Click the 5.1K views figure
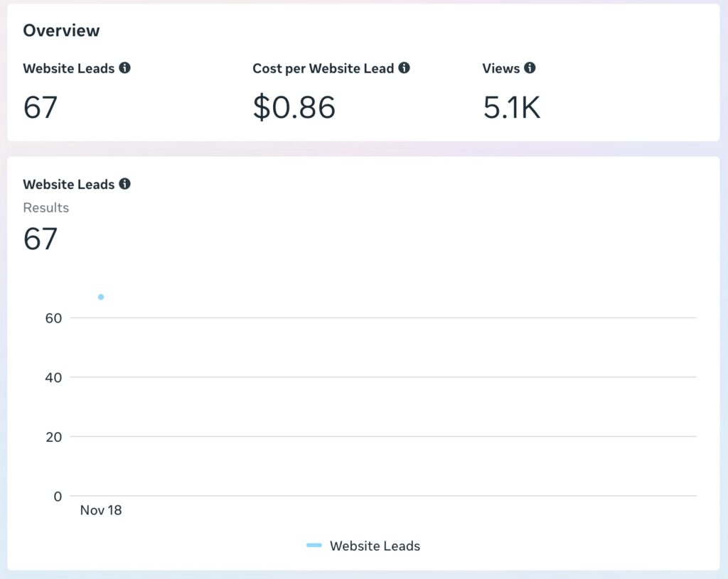The image size is (728, 579). (511, 107)
